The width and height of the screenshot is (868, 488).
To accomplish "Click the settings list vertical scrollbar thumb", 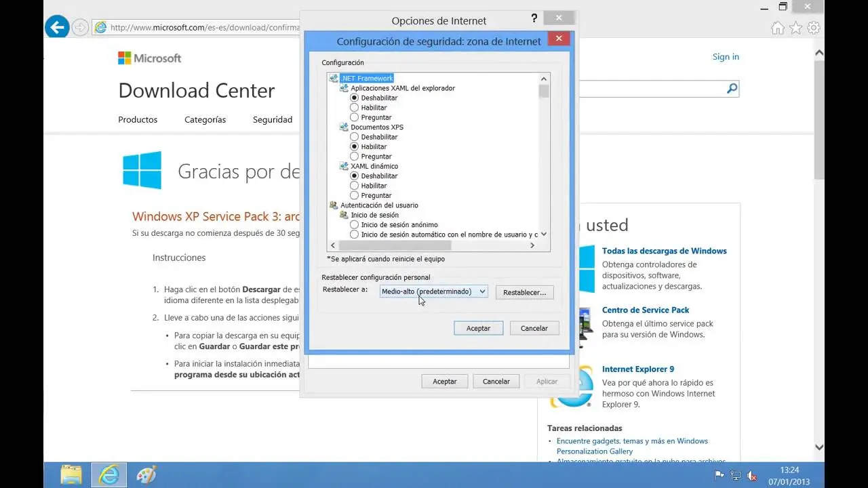I will coord(544,91).
